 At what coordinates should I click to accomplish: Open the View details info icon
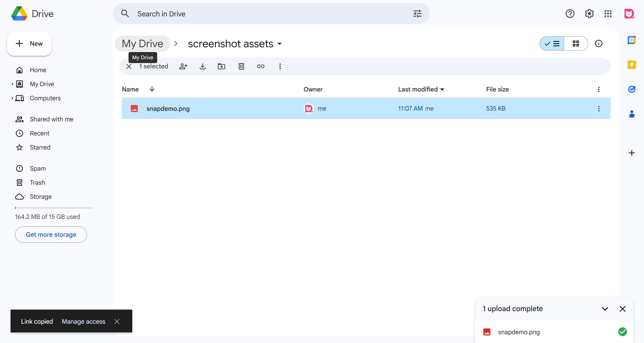[598, 43]
